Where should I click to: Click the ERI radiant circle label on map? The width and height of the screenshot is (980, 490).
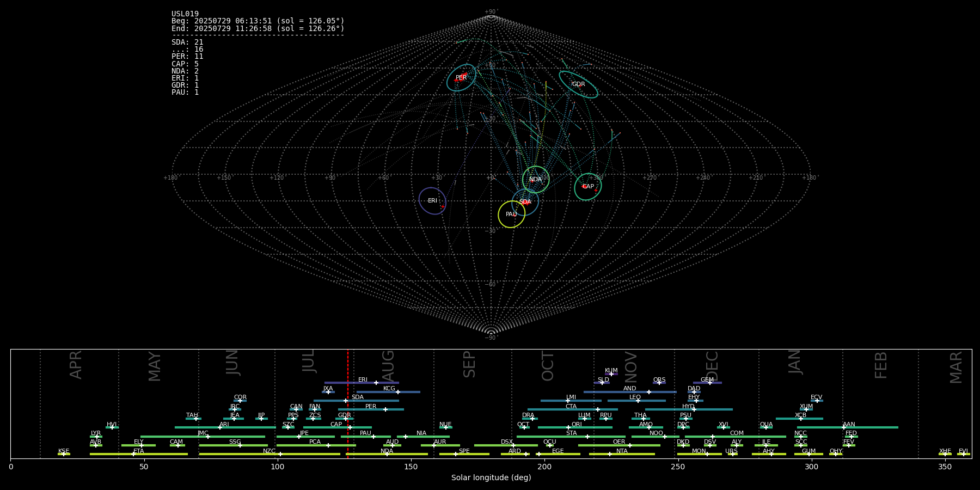[432, 201]
